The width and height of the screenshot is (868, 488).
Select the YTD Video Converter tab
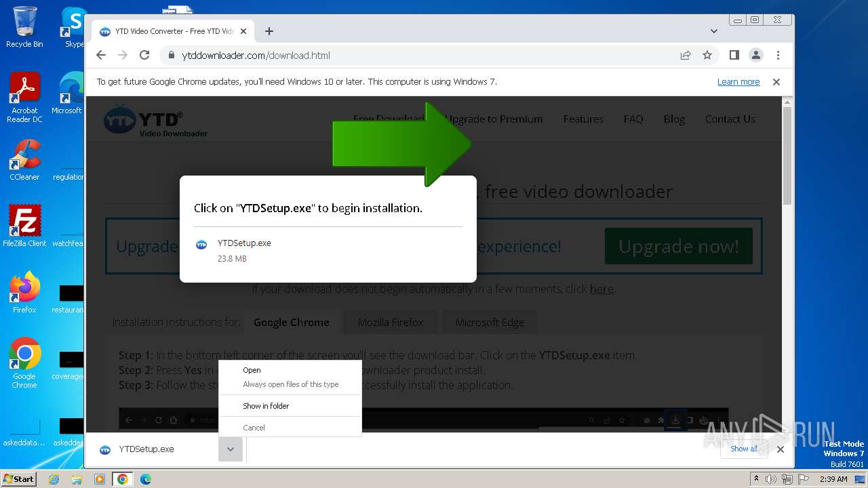pos(173,31)
